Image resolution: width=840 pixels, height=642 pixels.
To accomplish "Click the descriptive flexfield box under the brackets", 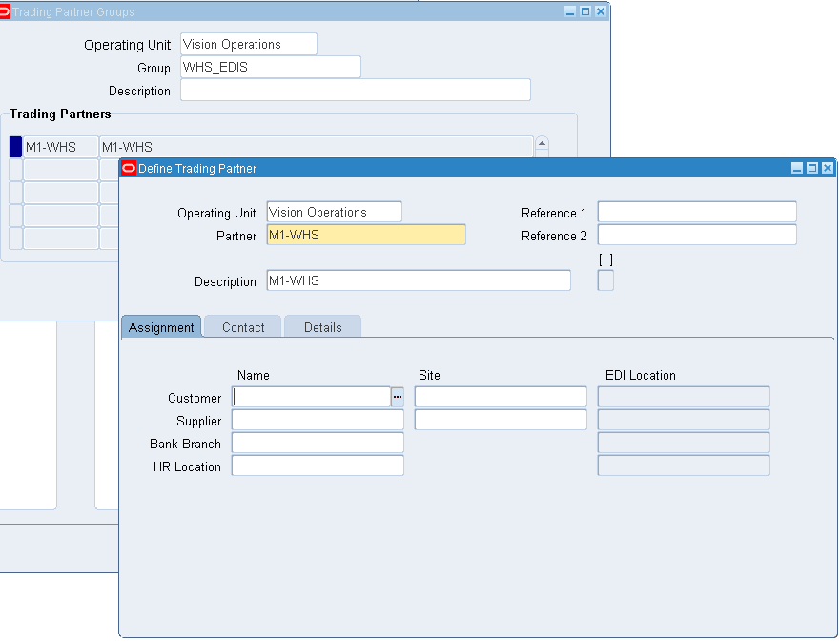I will tap(605, 280).
